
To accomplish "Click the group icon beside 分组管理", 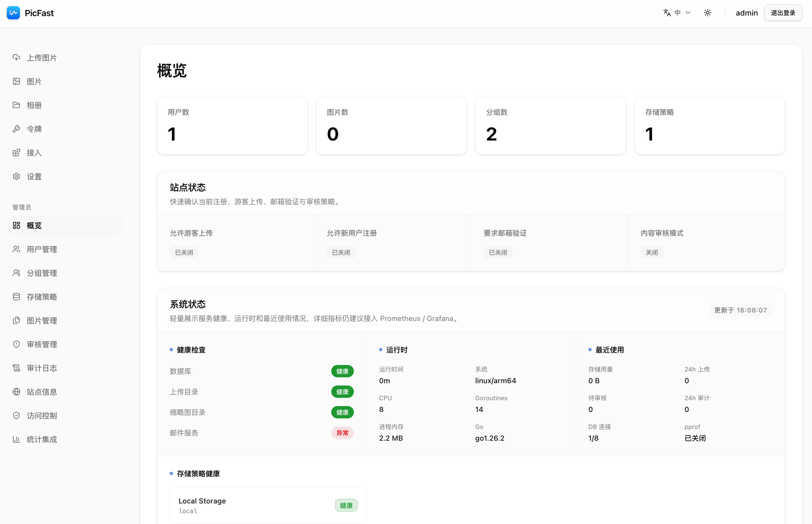I will tap(16, 273).
